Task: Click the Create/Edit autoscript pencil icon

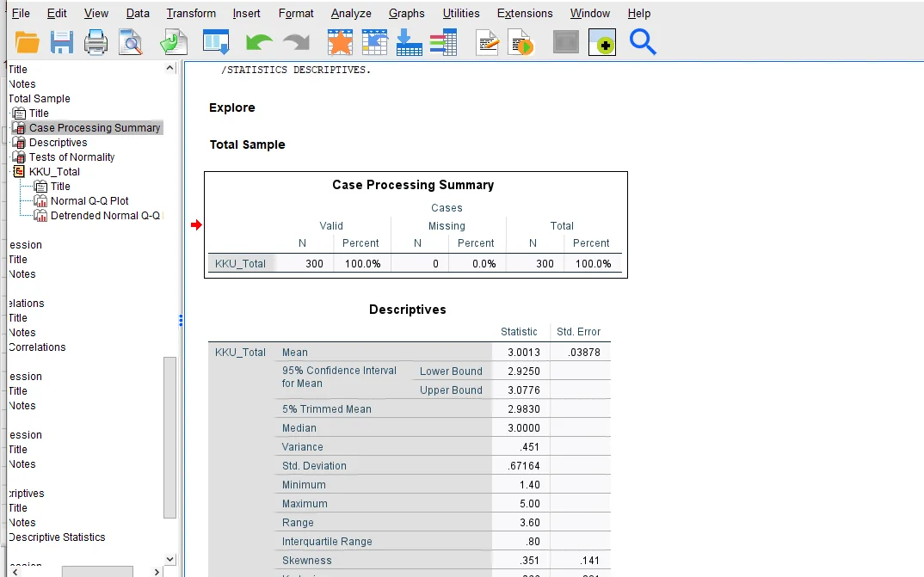Action: pos(487,43)
